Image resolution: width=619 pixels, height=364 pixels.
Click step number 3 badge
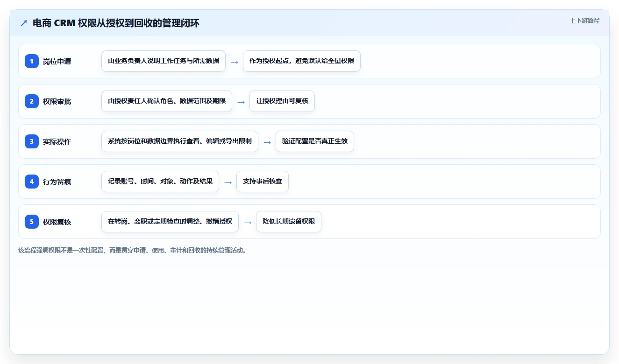(x=32, y=141)
